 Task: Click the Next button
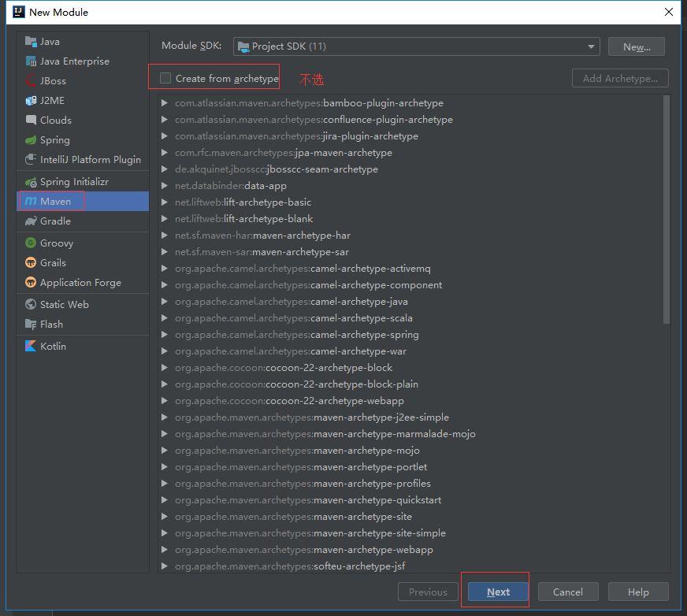click(498, 592)
